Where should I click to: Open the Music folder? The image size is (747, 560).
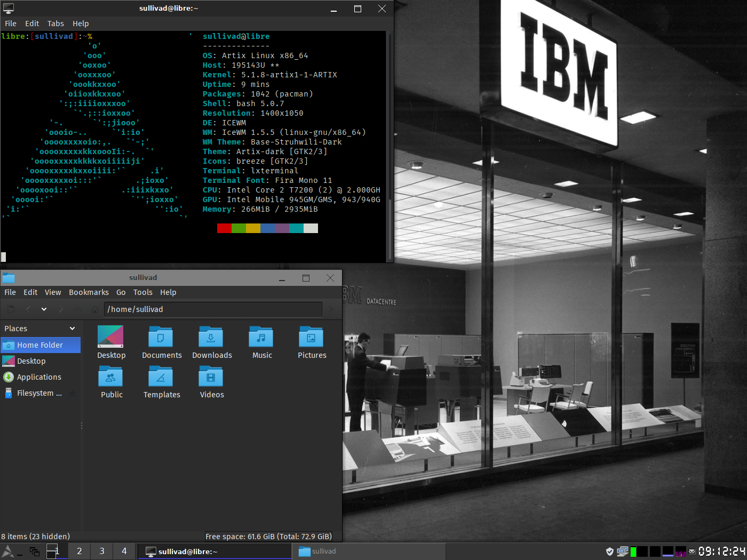pyautogui.click(x=261, y=342)
